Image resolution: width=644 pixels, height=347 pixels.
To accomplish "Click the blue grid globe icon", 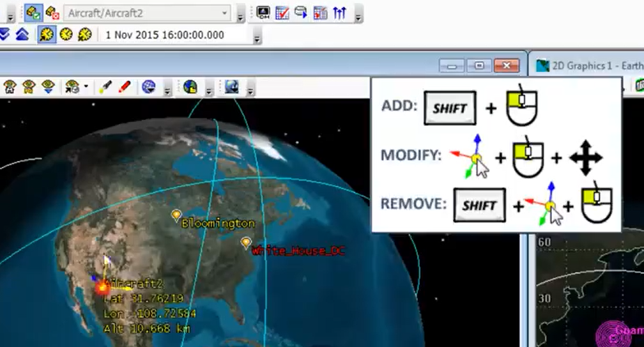I will [x=148, y=87].
